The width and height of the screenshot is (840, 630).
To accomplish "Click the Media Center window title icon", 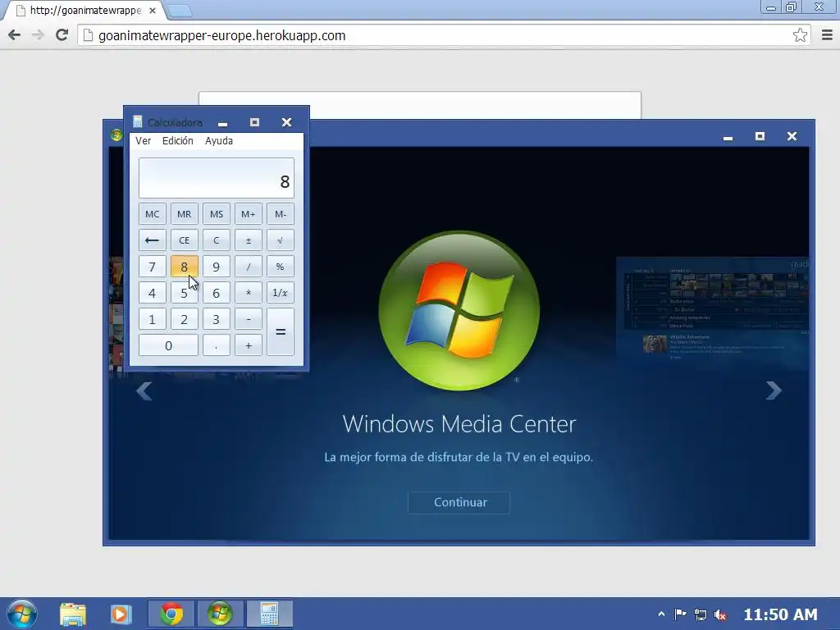I will (116, 135).
